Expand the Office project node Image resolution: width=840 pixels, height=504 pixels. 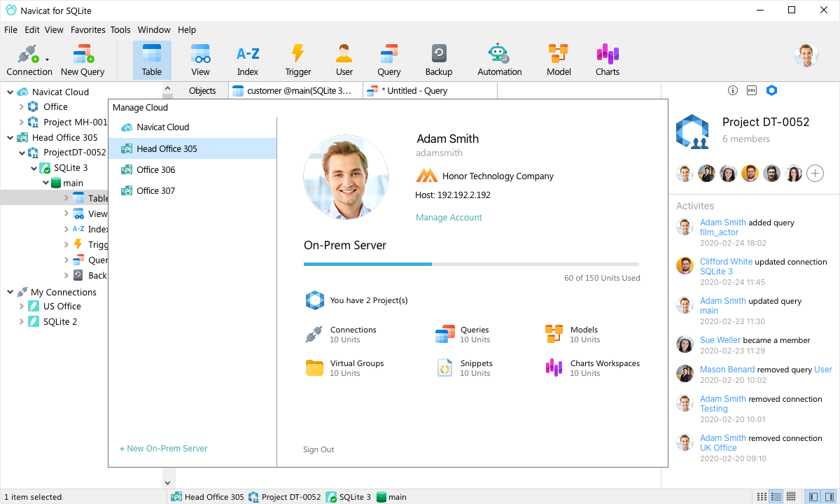(x=21, y=106)
